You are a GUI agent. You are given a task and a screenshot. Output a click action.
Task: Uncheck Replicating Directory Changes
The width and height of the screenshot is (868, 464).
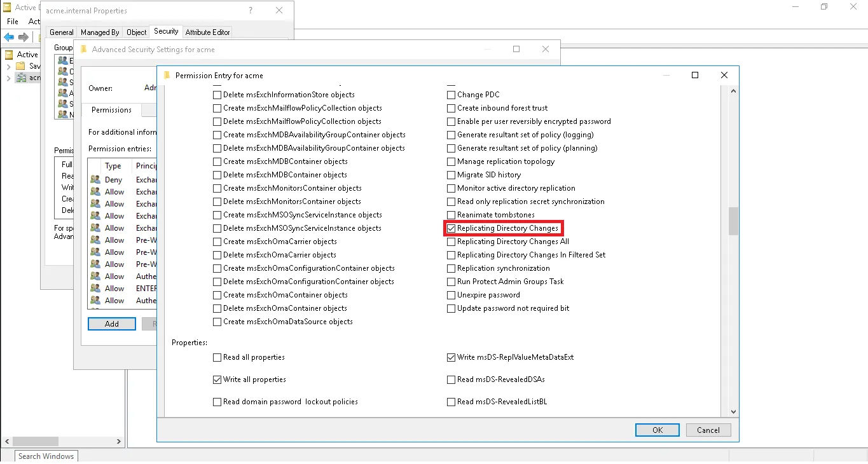click(451, 228)
